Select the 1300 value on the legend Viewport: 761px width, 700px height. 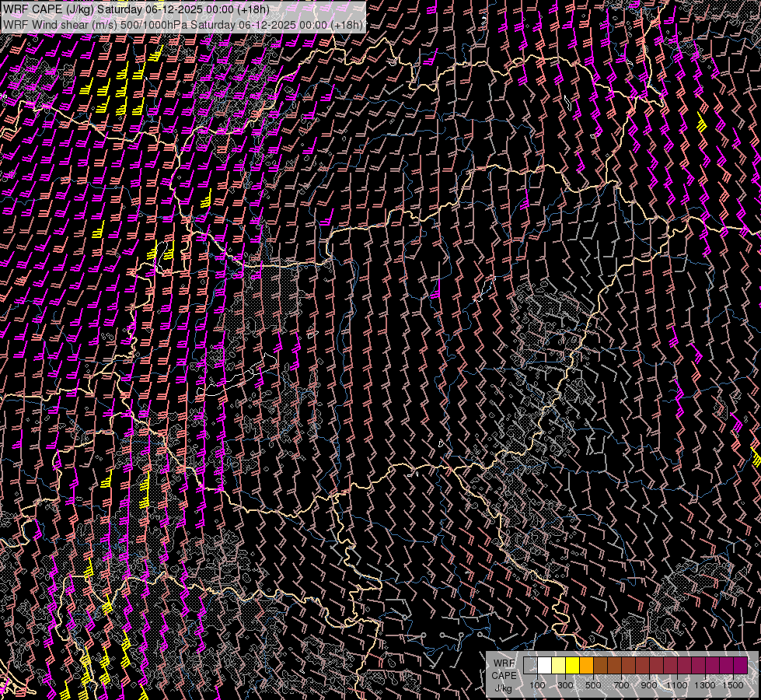705,685
